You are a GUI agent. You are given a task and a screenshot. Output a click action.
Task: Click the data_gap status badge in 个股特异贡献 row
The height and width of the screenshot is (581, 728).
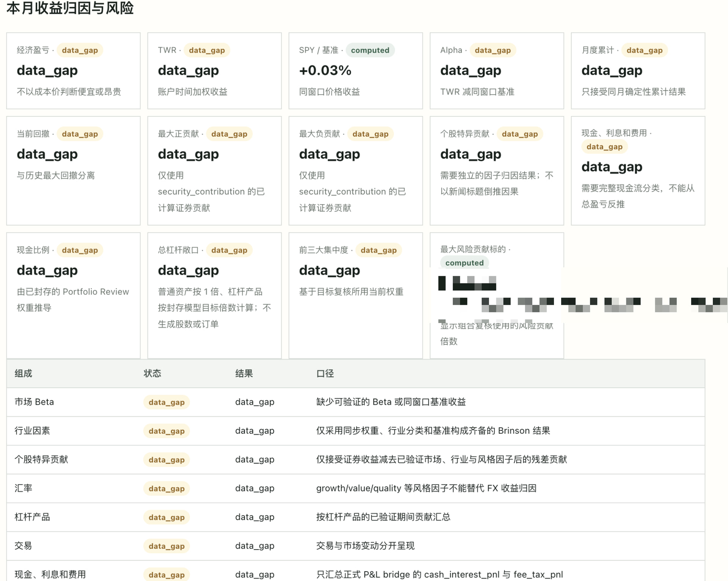[x=166, y=460]
